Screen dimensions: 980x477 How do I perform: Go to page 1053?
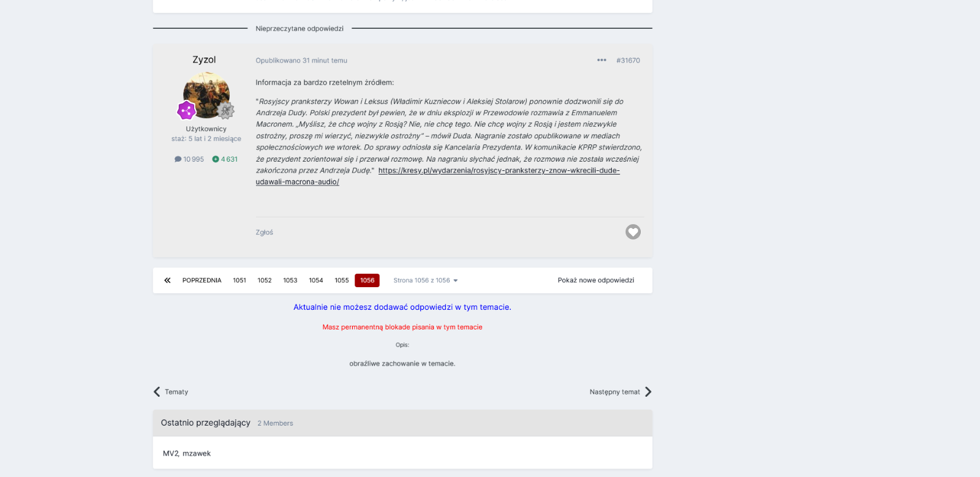pyautogui.click(x=290, y=280)
